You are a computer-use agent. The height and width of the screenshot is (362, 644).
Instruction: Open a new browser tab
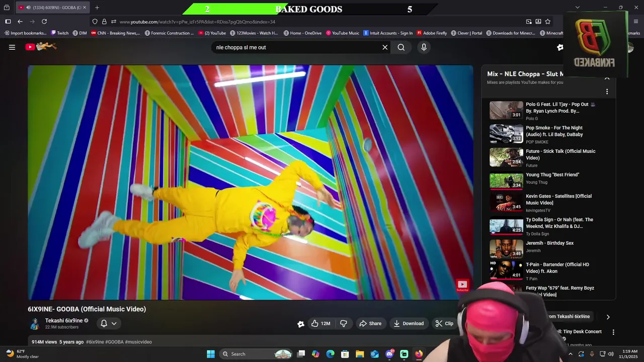pyautogui.click(x=97, y=8)
